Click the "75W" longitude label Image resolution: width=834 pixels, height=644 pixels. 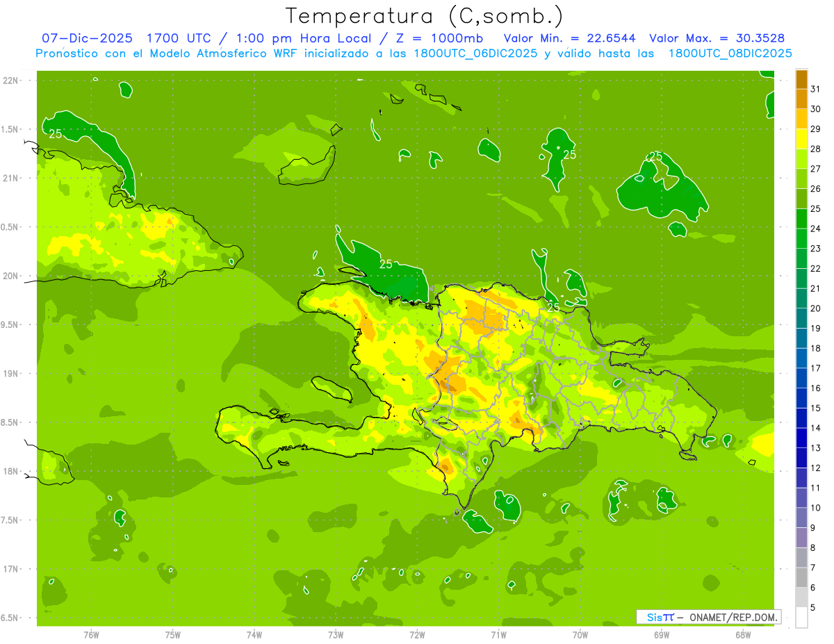point(173,635)
